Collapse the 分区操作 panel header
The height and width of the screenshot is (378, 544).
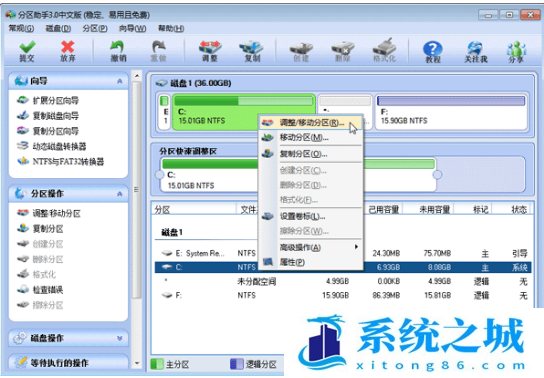coord(119,194)
